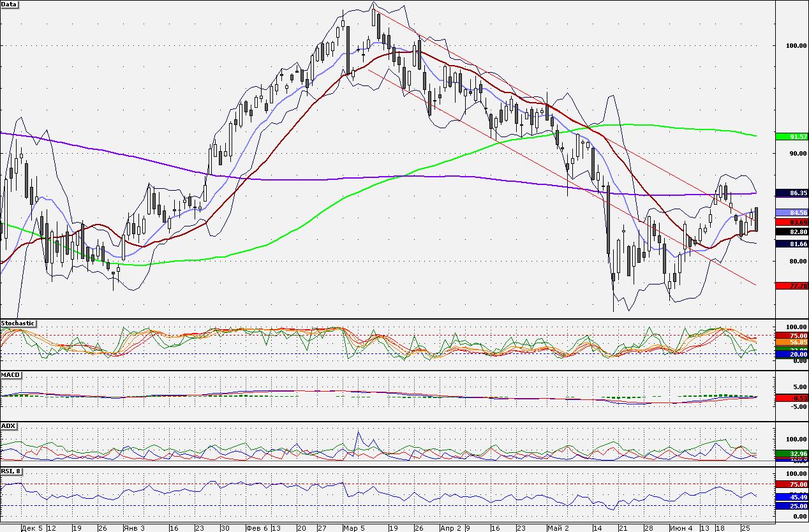Viewport: 809px width, 532px height.
Task: Click the Data panel label
Action: [10, 4]
